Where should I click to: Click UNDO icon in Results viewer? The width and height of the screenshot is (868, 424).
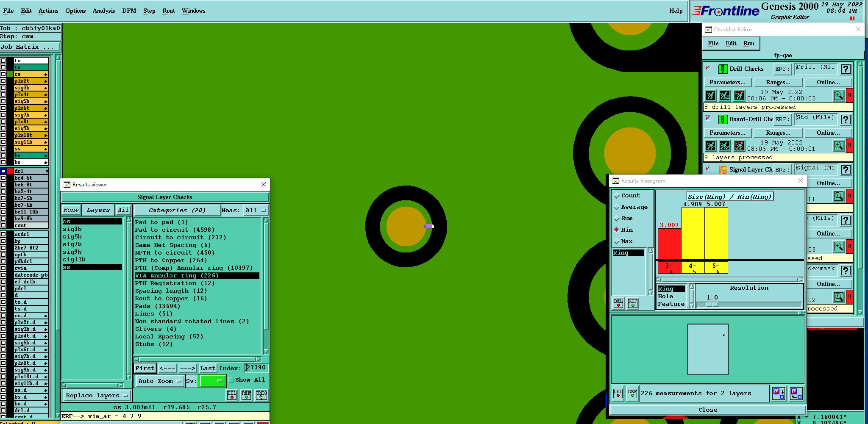click(262, 395)
